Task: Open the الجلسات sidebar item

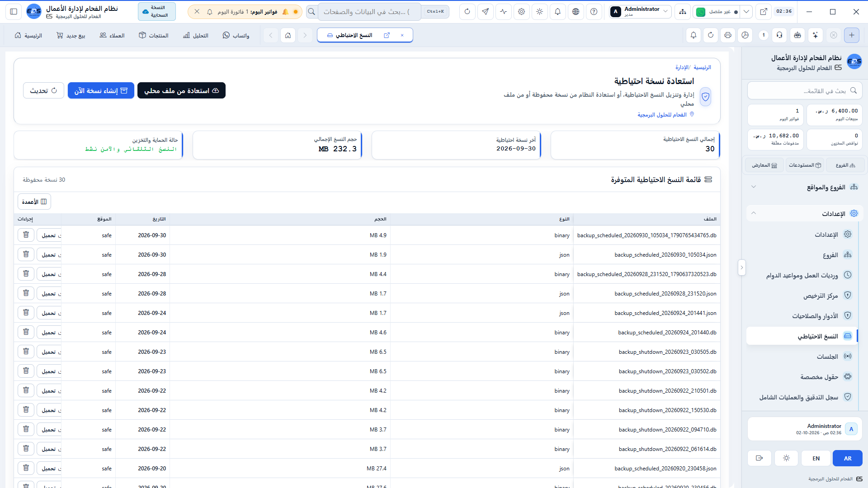Action: tap(802, 356)
